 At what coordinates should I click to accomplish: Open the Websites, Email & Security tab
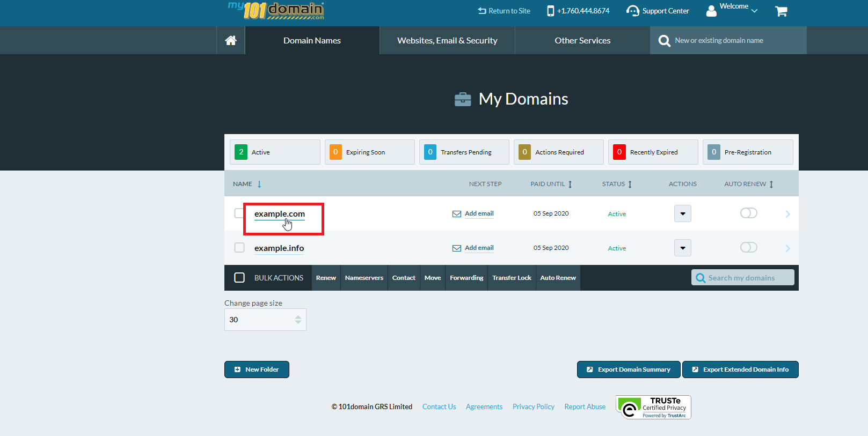[447, 41]
